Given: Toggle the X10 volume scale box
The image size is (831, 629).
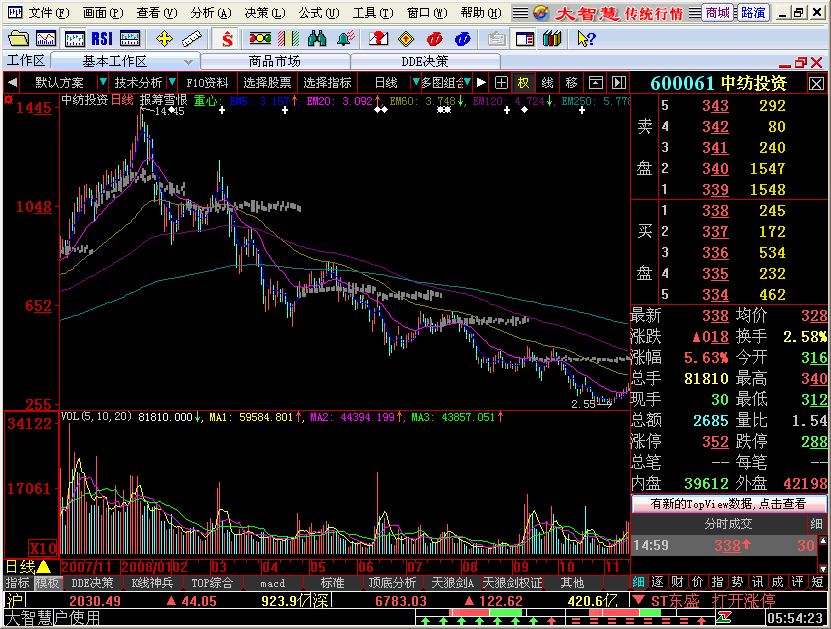Looking at the screenshot, I should (42, 548).
